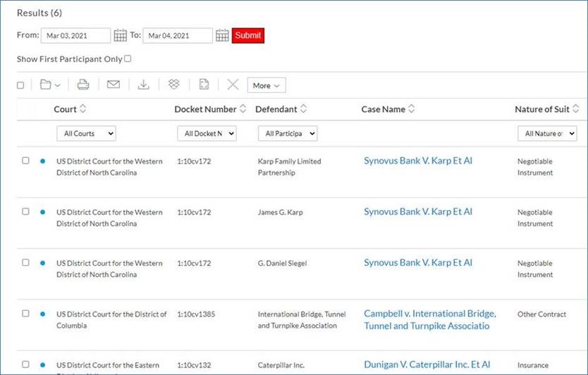Click the Results (6) heading
This screenshot has height=375, width=588.
[39, 13]
